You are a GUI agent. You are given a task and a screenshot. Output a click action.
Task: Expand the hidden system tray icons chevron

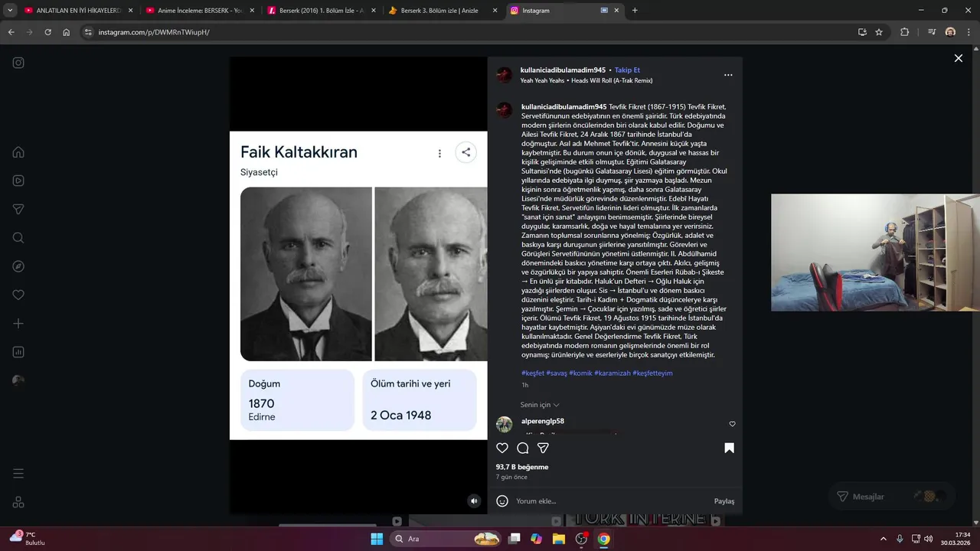[x=883, y=539]
